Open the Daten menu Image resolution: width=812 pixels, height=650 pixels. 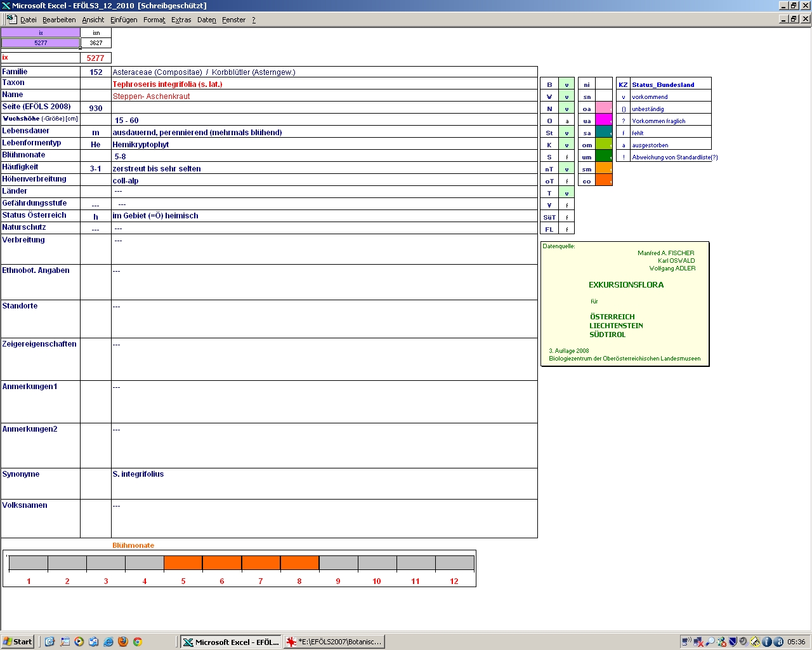(206, 20)
